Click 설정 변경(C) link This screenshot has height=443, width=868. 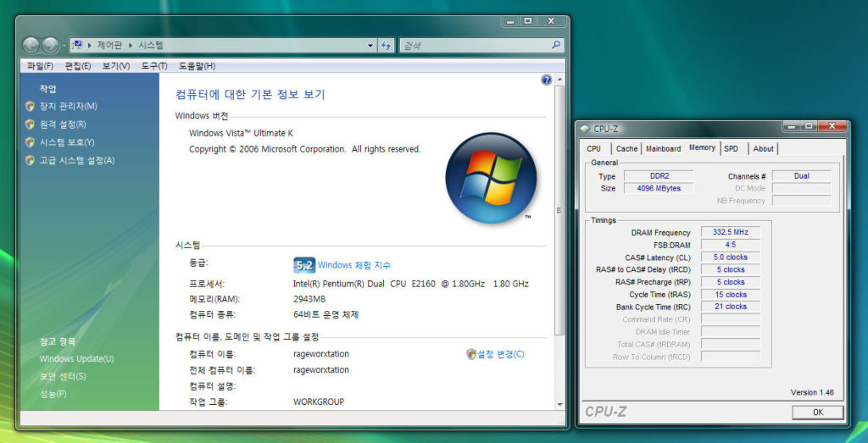click(x=500, y=354)
